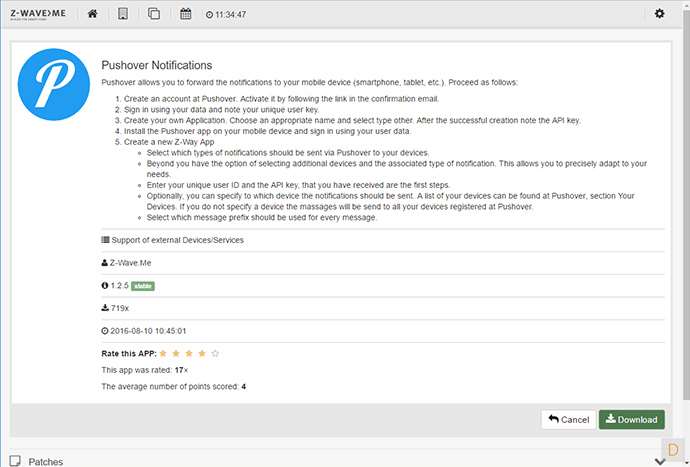Cancel and return to app list
The height and width of the screenshot is (467, 690).
(567, 419)
